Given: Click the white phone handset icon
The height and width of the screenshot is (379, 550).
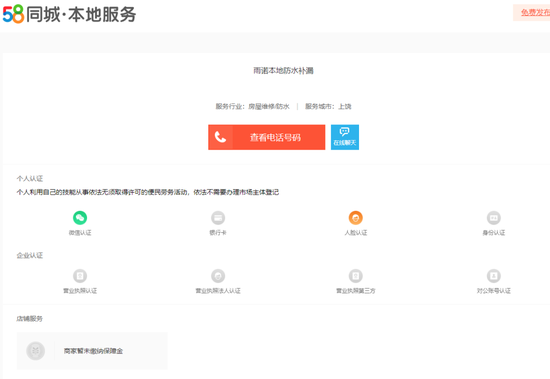Looking at the screenshot, I should (220, 137).
